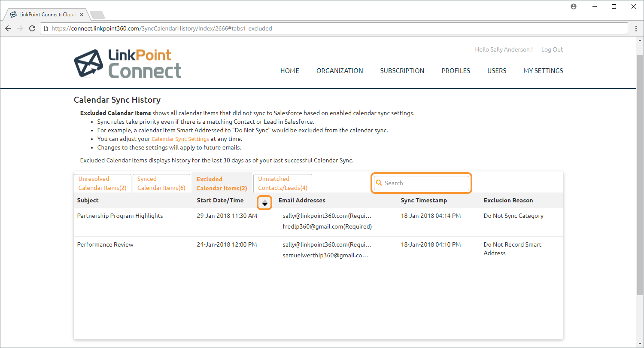
Task: Reload the page with refresh icon
Action: click(32, 28)
